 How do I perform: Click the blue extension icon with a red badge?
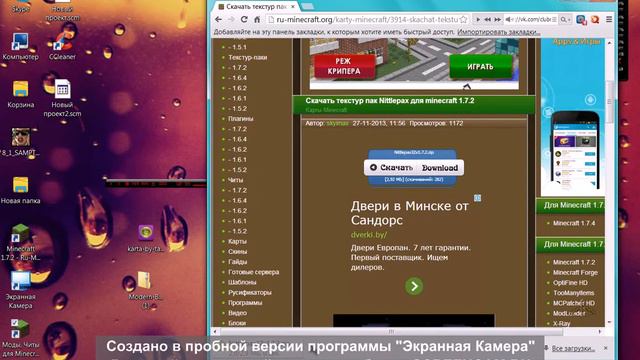[581, 20]
